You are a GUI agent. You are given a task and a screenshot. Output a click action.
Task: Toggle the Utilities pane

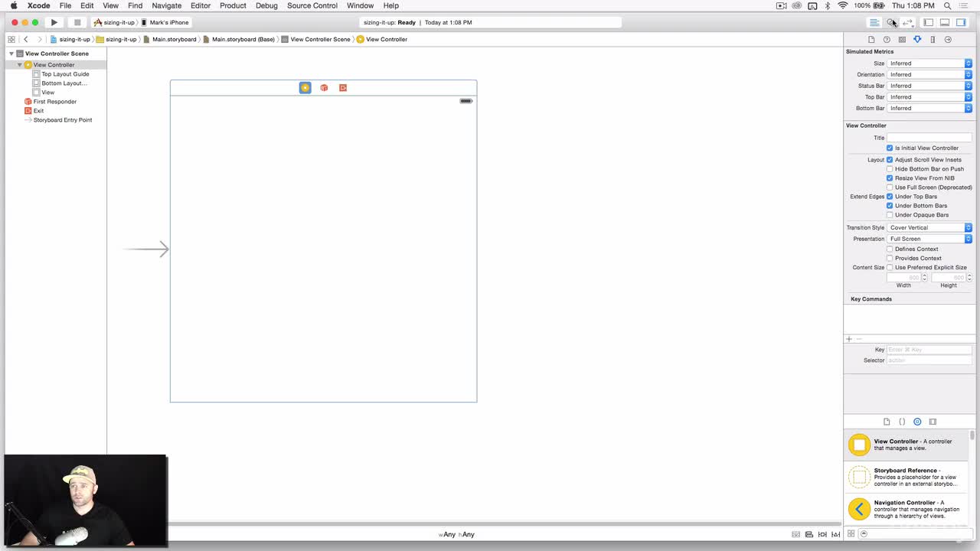pyautogui.click(x=961, y=22)
